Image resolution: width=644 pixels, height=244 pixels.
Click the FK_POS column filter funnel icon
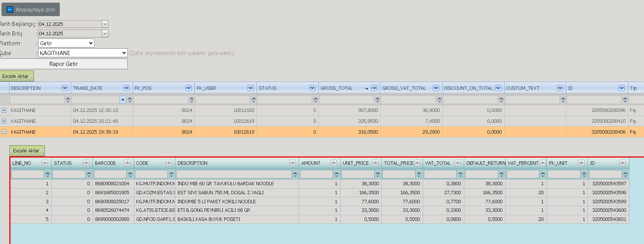point(192,100)
